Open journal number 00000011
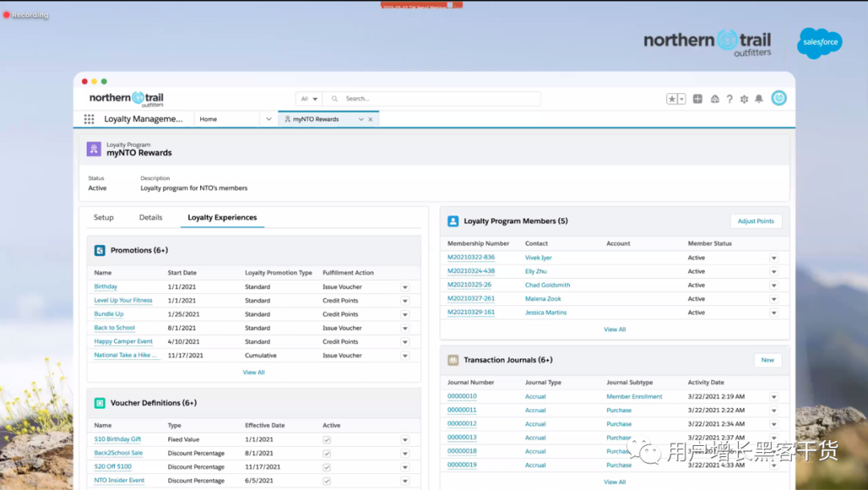Image resolution: width=868 pixels, height=490 pixels. point(461,410)
